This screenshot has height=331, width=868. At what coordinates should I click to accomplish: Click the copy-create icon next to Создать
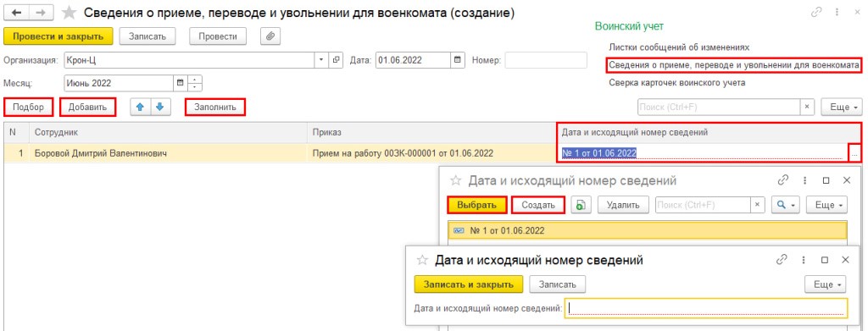(580, 205)
